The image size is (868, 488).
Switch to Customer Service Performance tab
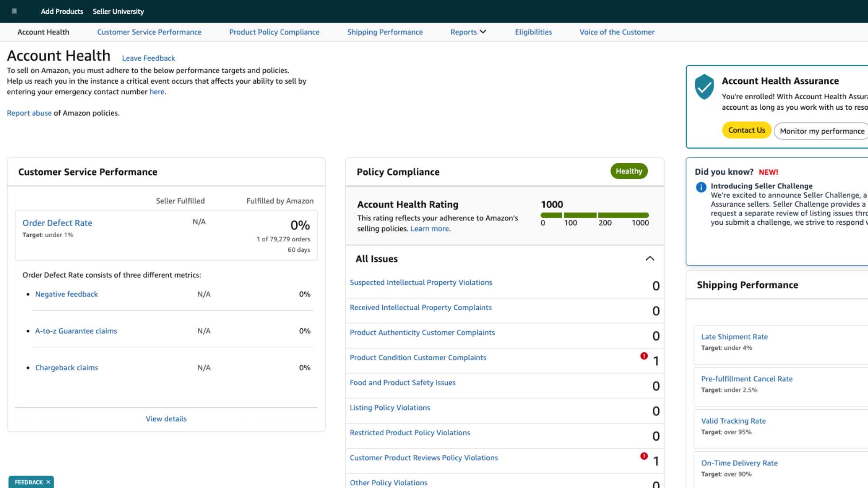149,32
